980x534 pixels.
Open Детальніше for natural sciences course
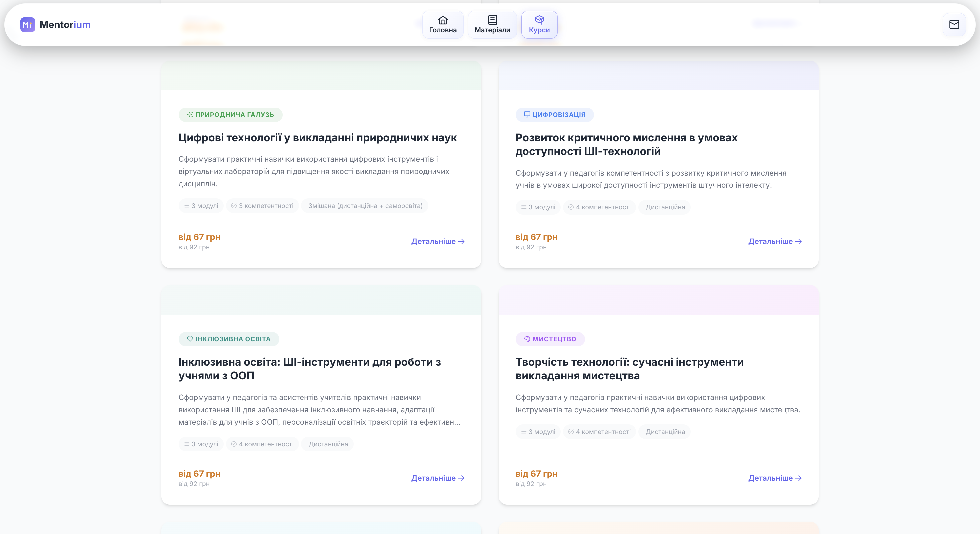437,241
